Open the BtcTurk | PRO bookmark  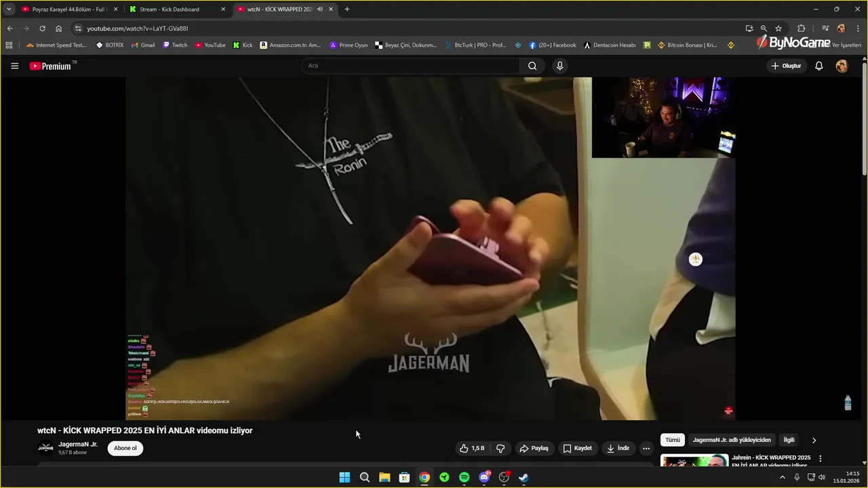tap(476, 45)
